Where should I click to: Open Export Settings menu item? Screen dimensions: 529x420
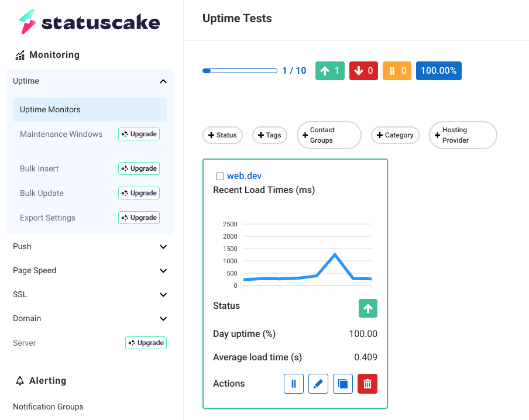(x=47, y=218)
